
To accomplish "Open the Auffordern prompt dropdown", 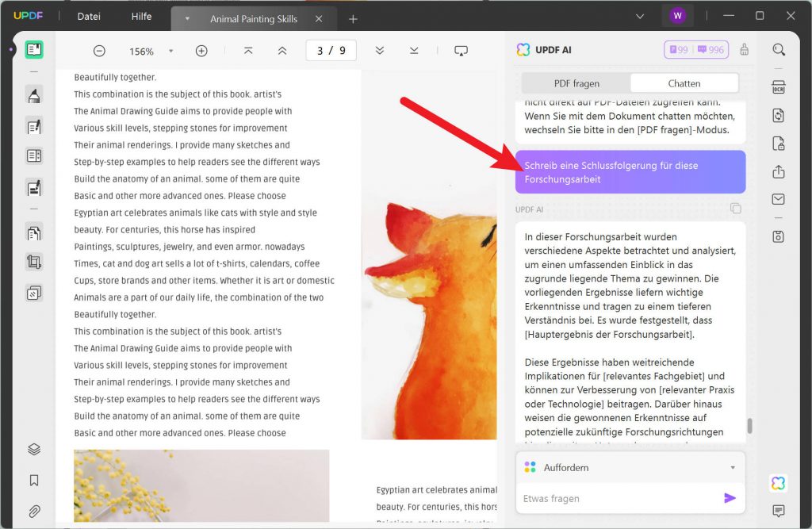I will click(732, 467).
